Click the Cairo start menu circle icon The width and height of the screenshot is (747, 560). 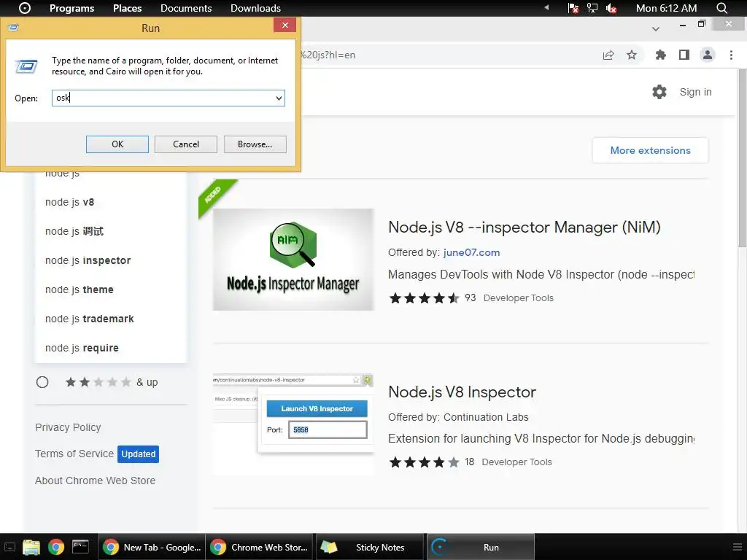(24, 8)
